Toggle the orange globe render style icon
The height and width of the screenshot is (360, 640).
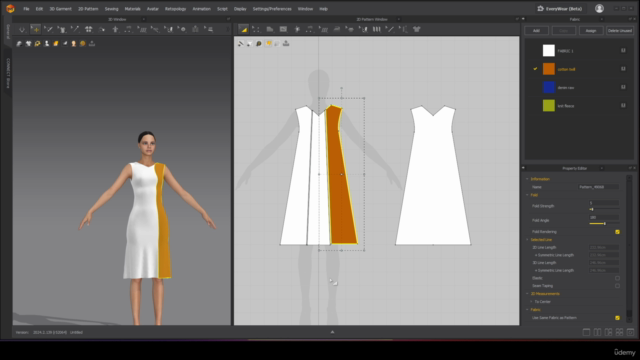(82, 44)
